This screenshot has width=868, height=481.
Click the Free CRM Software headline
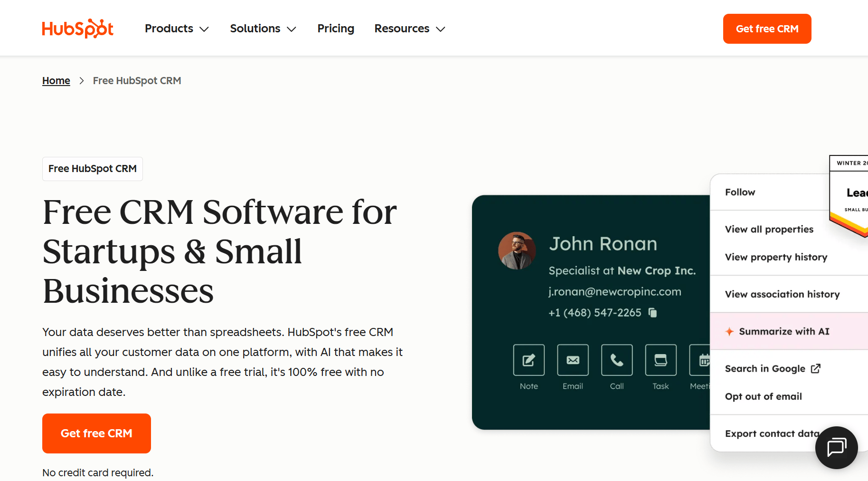[220, 251]
